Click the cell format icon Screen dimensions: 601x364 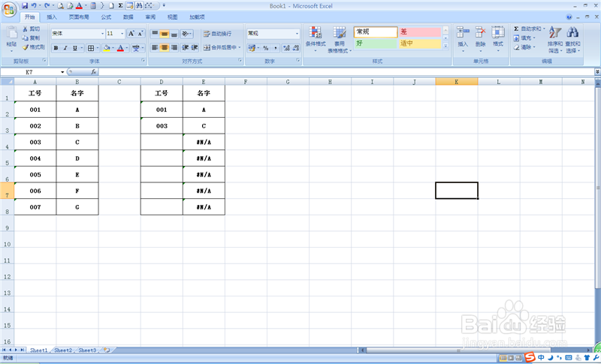click(x=498, y=33)
